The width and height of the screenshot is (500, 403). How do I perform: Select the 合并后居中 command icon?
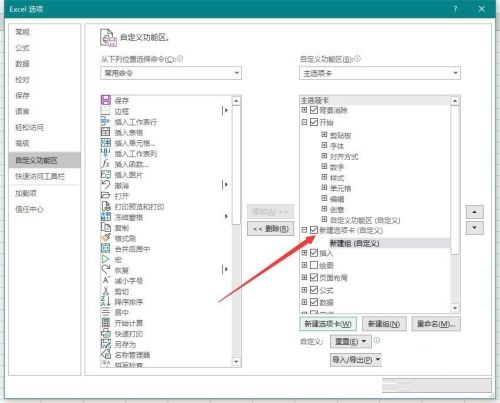click(106, 249)
